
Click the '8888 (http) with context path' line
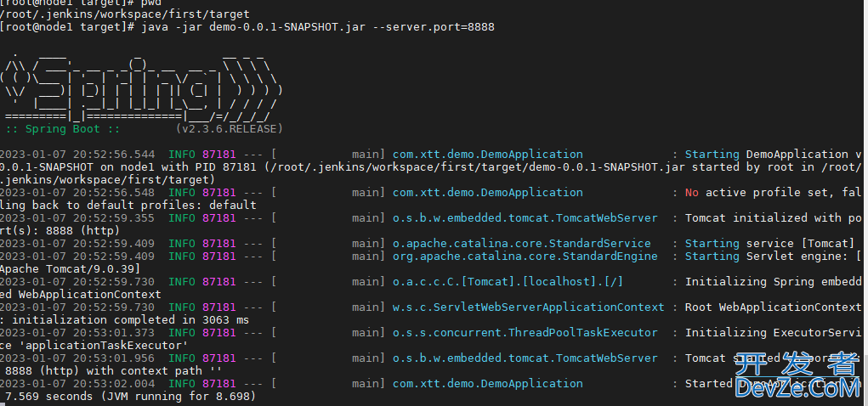pyautogui.click(x=111, y=370)
